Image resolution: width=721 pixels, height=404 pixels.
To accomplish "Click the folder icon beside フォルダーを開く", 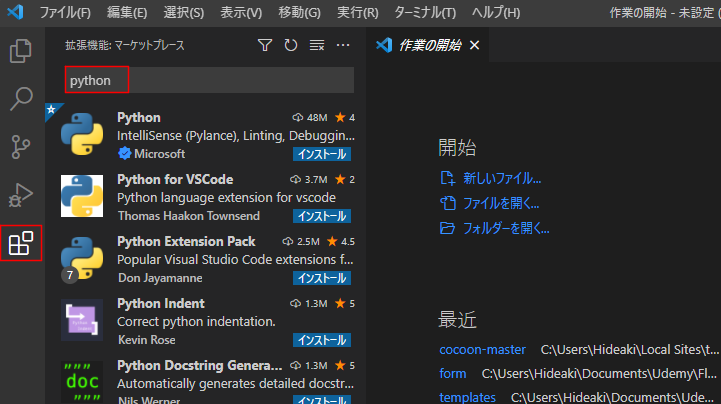I will coord(447,228).
